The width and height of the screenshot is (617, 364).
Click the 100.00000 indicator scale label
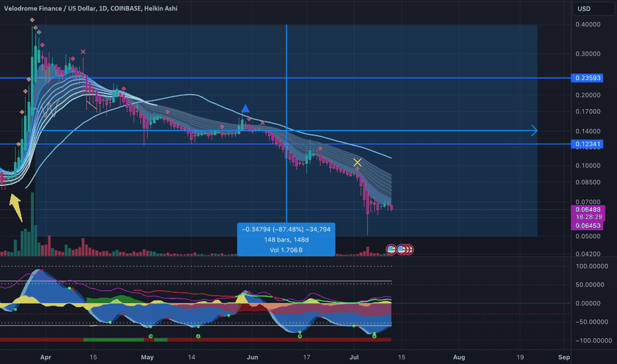coord(591,267)
